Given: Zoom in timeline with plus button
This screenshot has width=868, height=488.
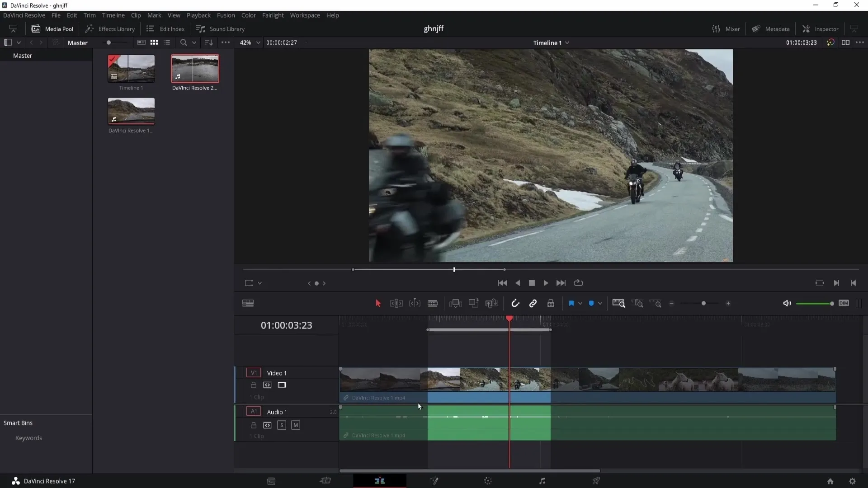Looking at the screenshot, I should pos(728,304).
